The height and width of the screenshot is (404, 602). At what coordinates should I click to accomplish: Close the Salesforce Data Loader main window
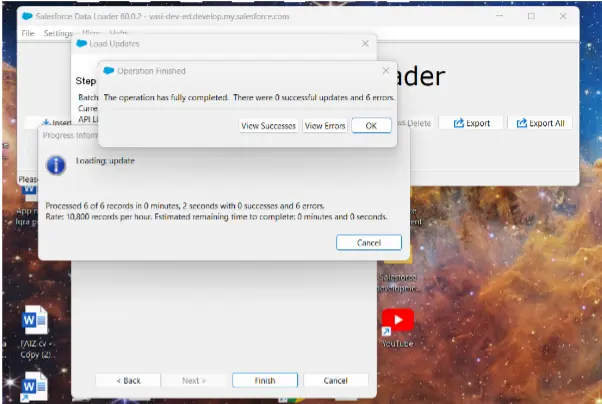[x=563, y=16]
